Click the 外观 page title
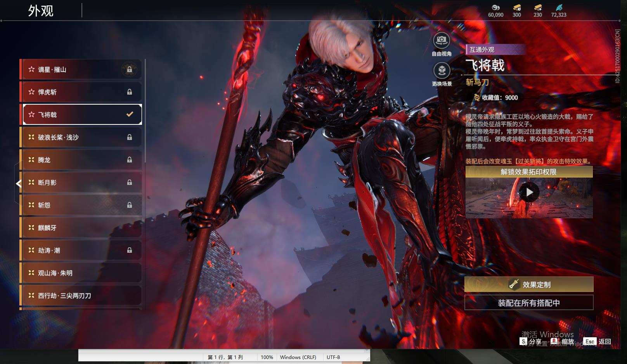627x364 pixels. (41, 11)
